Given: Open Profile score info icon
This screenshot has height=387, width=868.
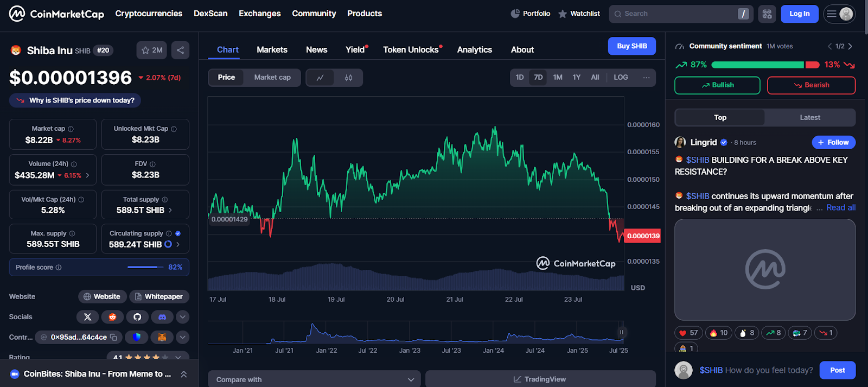Looking at the screenshot, I should tap(59, 268).
